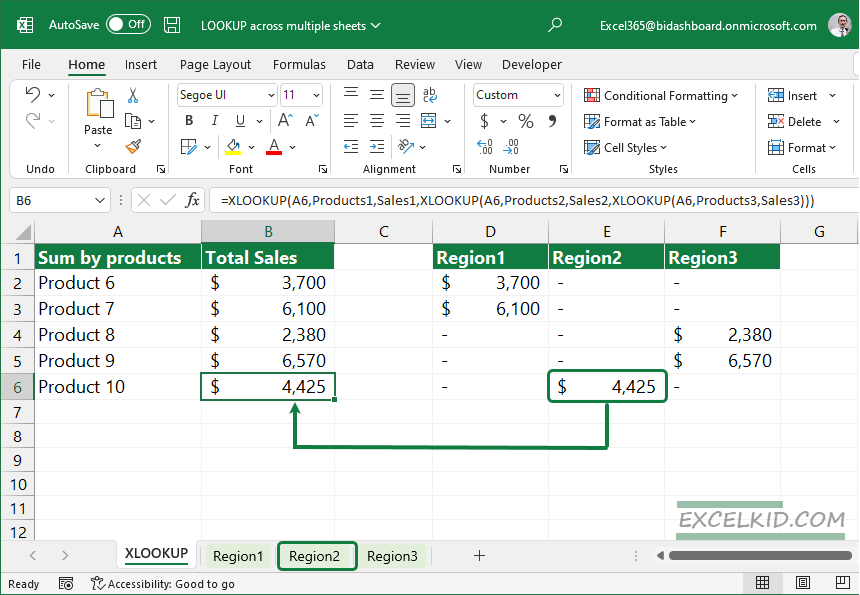Open the File menu
Screen dimensions: 860x595
click(x=31, y=65)
